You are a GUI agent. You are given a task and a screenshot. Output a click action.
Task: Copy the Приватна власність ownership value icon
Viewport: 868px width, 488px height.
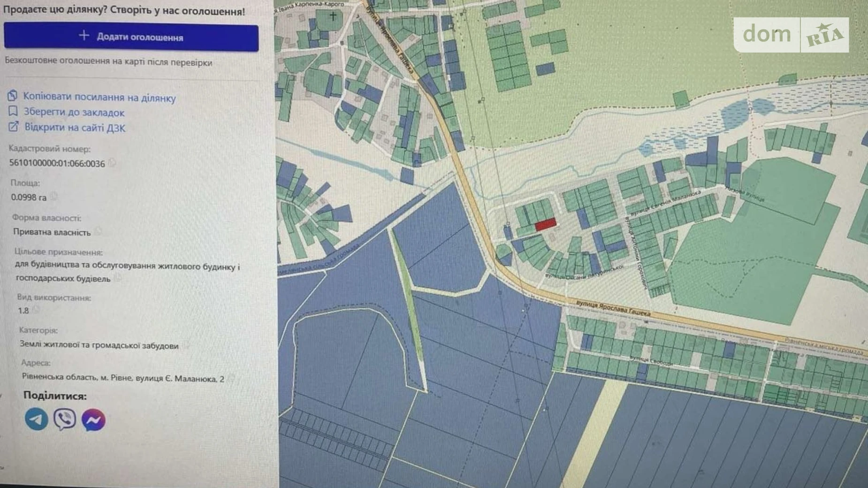pyautogui.click(x=98, y=231)
